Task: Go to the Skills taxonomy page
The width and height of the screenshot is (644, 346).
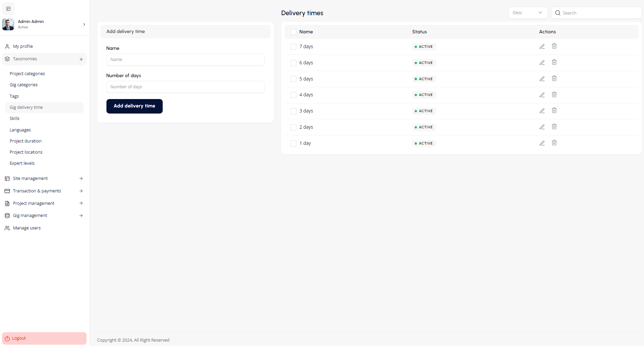Action: click(x=14, y=119)
